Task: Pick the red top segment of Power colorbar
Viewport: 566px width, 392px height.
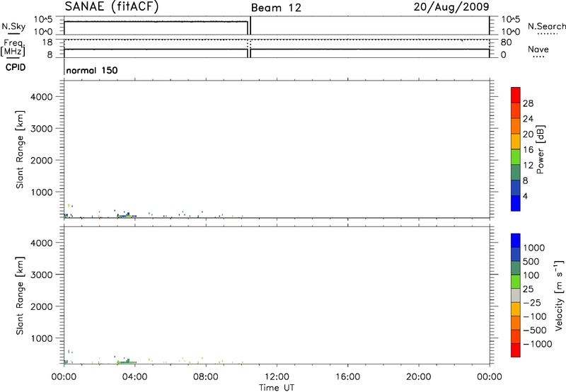Action: coord(516,95)
